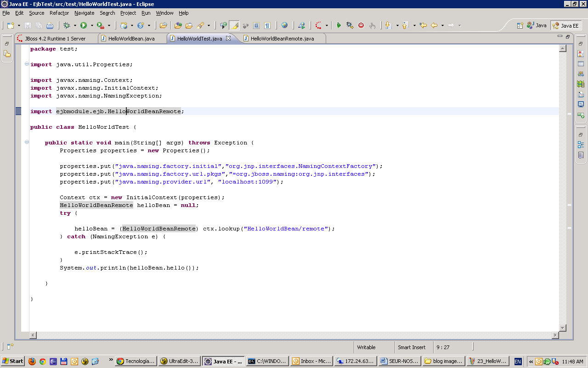Click the Save All icon

click(39, 25)
